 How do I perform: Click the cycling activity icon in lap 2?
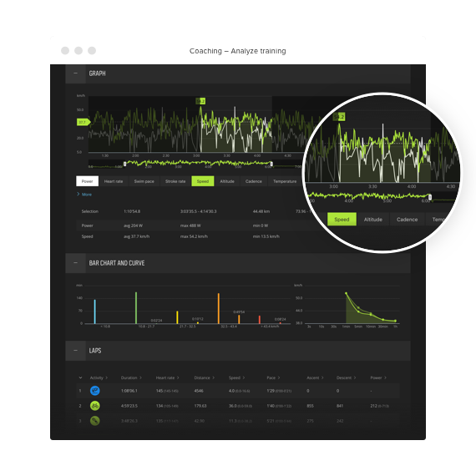point(94,406)
